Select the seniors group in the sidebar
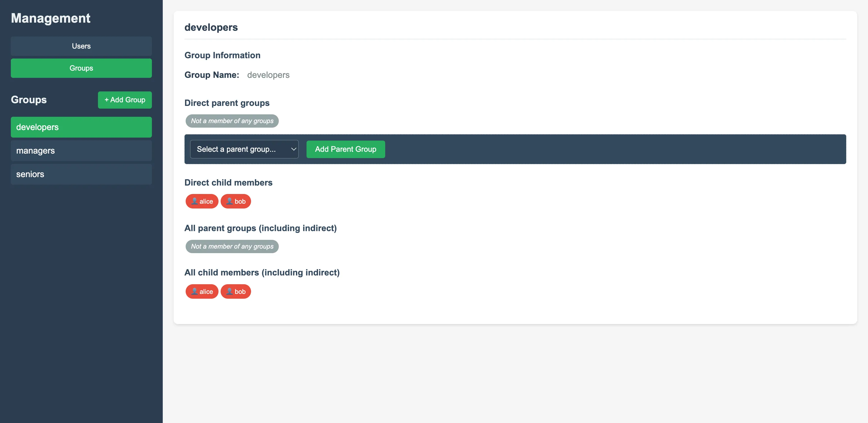This screenshot has height=423, width=868. coord(81,174)
